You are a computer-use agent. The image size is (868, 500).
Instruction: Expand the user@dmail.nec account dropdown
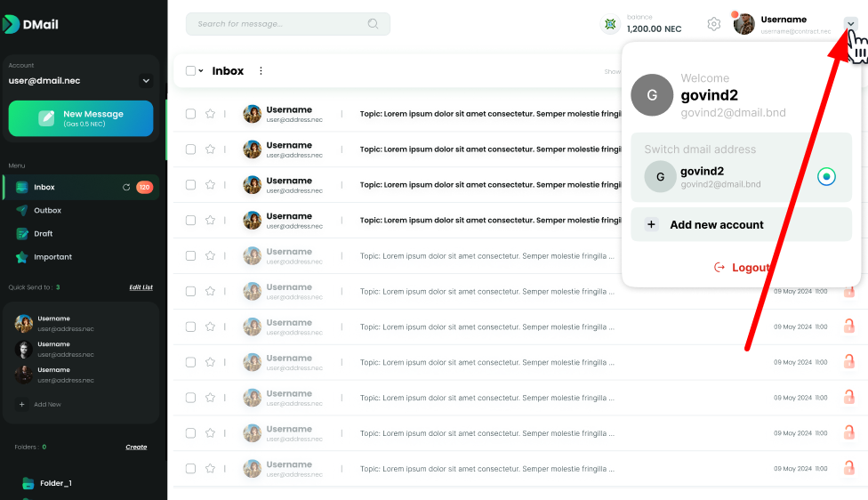pyautogui.click(x=146, y=81)
